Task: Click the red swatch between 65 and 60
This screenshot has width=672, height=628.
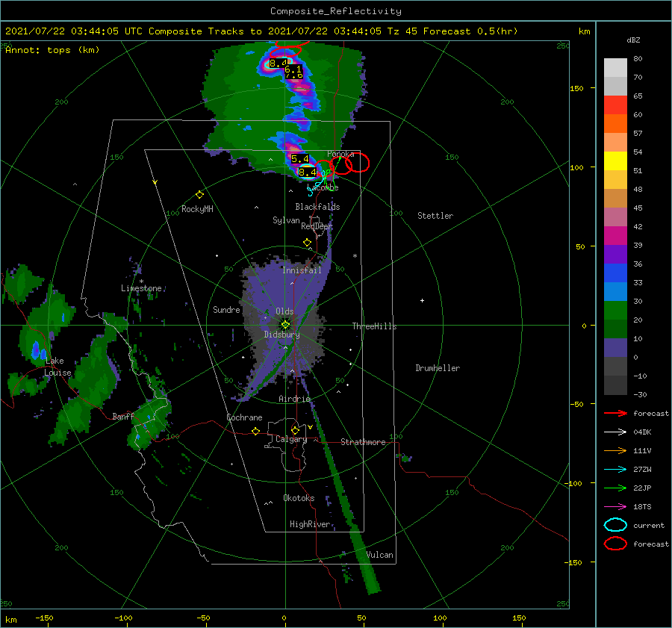Action: click(x=615, y=105)
